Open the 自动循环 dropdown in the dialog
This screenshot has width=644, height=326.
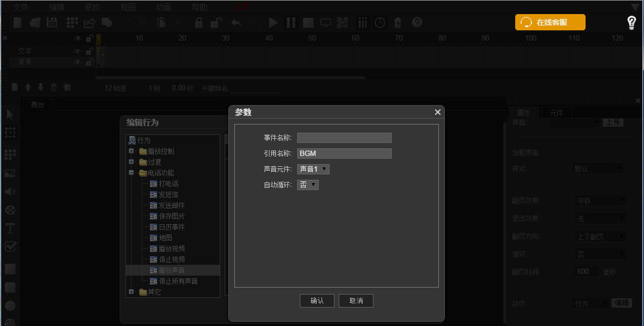[x=307, y=184]
